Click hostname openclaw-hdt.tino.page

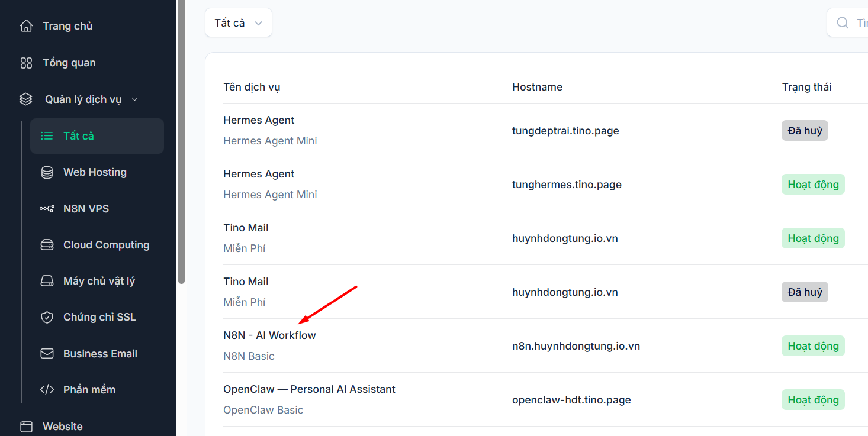[571, 400]
